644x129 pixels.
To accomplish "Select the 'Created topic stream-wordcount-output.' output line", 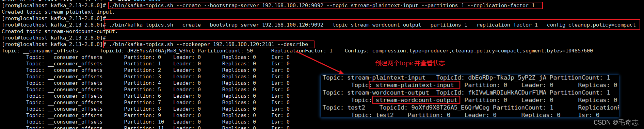I will tap(60, 31).
